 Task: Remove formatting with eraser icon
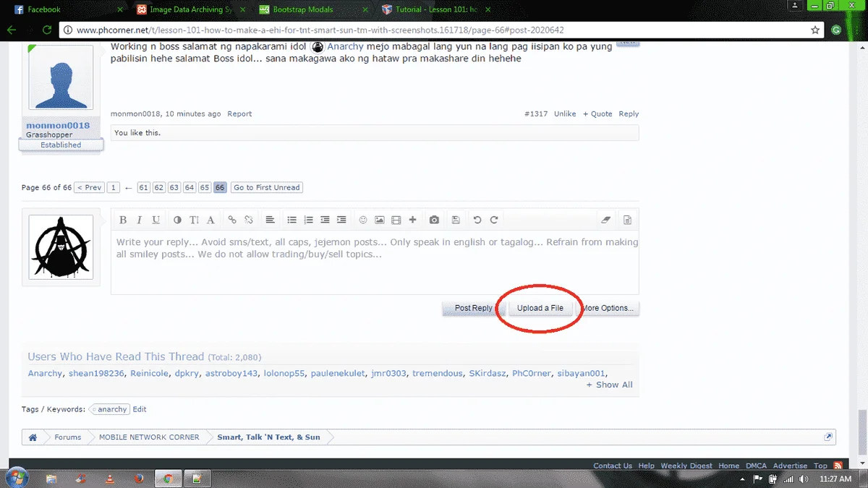coord(606,220)
